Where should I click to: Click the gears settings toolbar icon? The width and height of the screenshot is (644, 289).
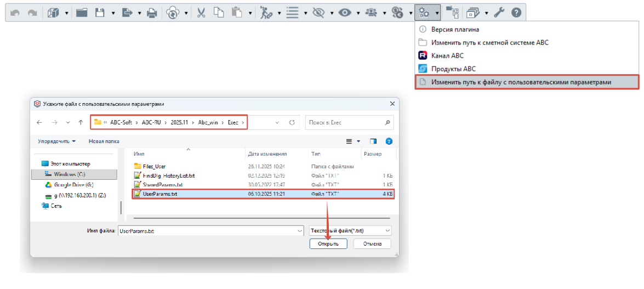point(424,13)
